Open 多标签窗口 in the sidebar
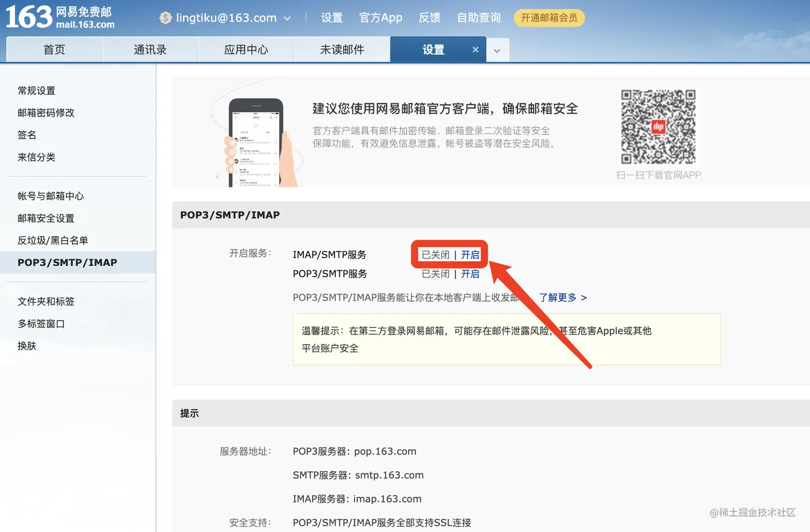This screenshot has height=532, width=810. click(x=41, y=324)
